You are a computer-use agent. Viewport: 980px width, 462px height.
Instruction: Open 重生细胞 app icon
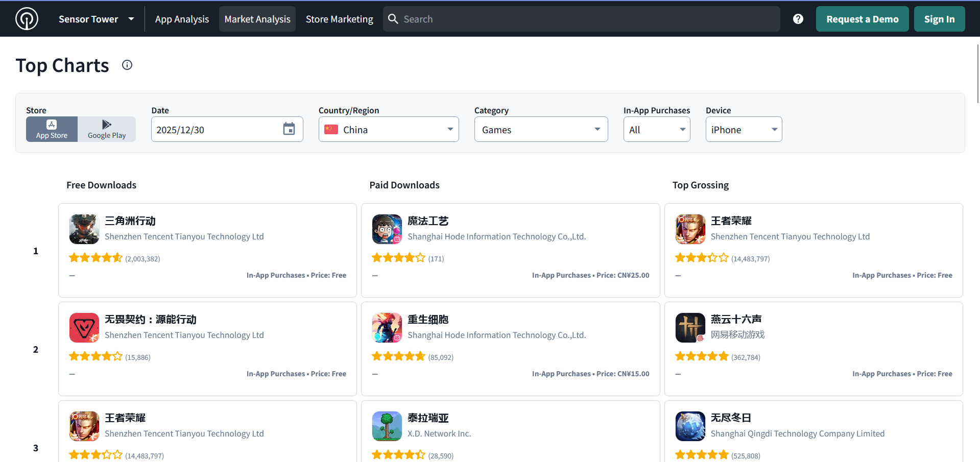tap(387, 328)
